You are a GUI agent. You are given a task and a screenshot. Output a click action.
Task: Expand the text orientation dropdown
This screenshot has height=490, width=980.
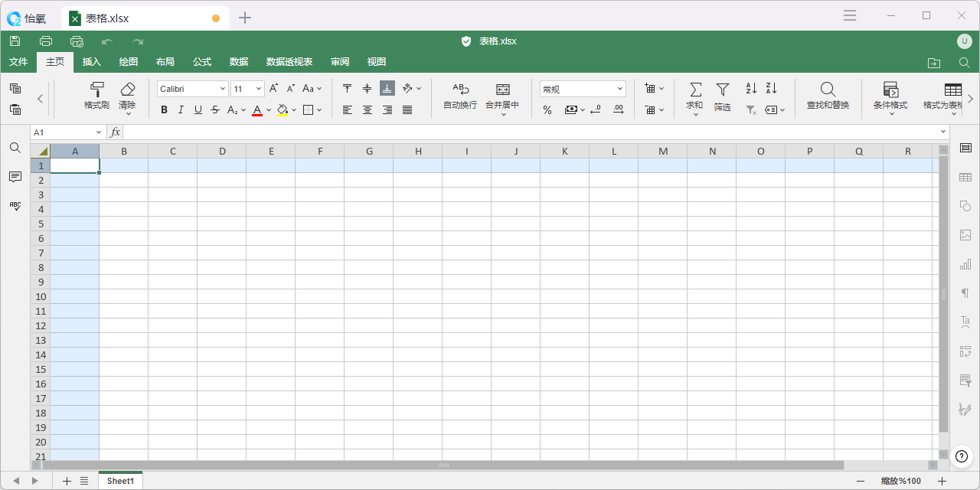419,89
